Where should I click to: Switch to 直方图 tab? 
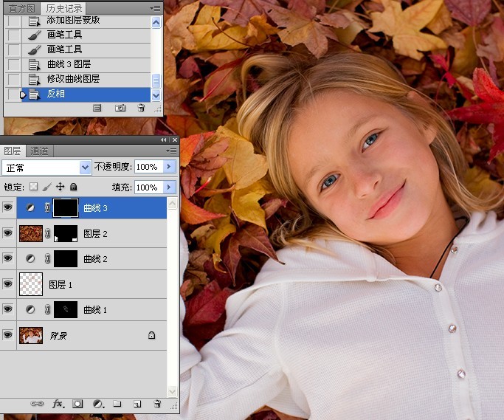tap(21, 9)
